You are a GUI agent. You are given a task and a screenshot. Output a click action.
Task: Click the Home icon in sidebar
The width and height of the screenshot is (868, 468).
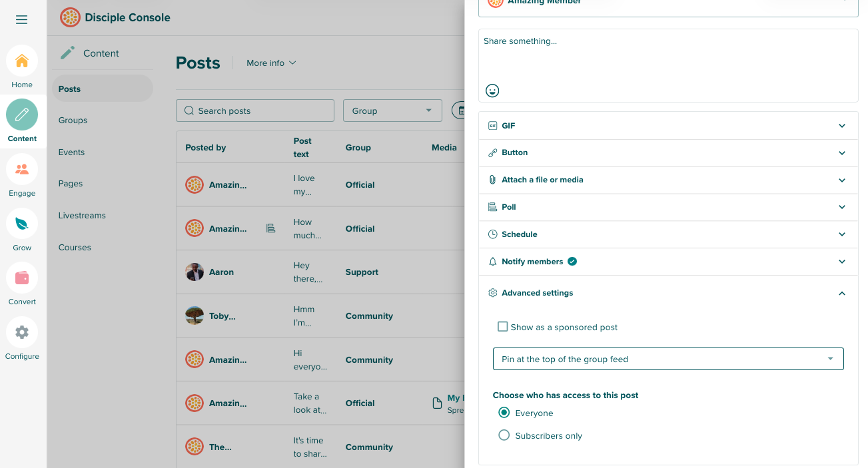point(22,61)
